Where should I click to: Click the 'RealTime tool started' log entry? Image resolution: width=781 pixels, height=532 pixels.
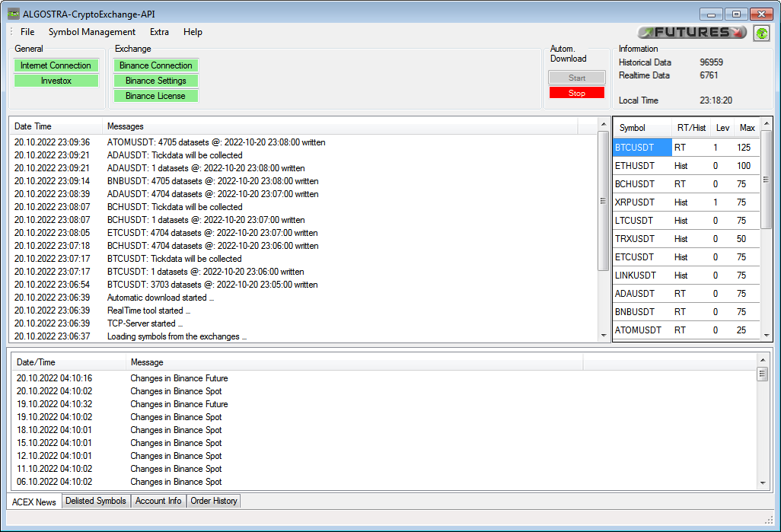coord(148,311)
